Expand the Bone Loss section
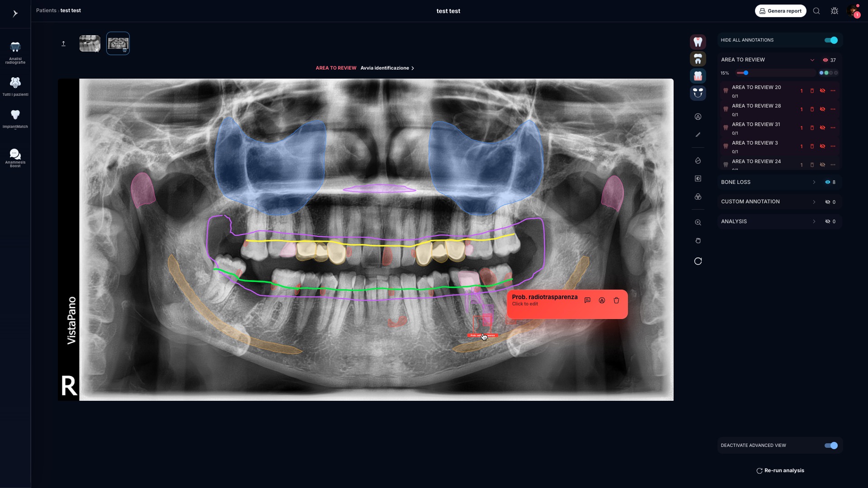 pyautogui.click(x=814, y=182)
